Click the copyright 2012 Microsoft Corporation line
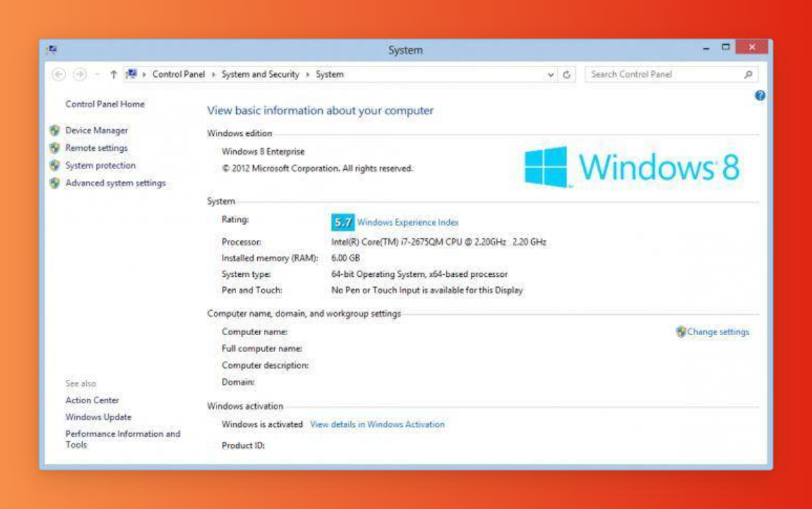The width and height of the screenshot is (812, 509). pyautogui.click(x=317, y=169)
